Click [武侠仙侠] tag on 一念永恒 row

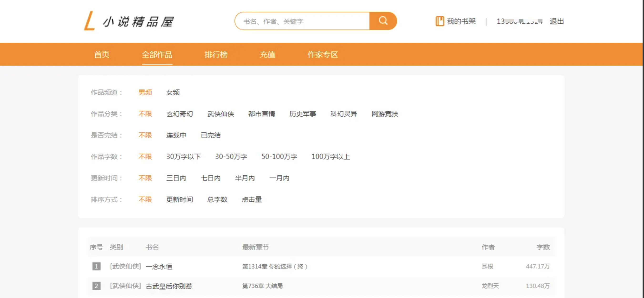pyautogui.click(x=126, y=267)
